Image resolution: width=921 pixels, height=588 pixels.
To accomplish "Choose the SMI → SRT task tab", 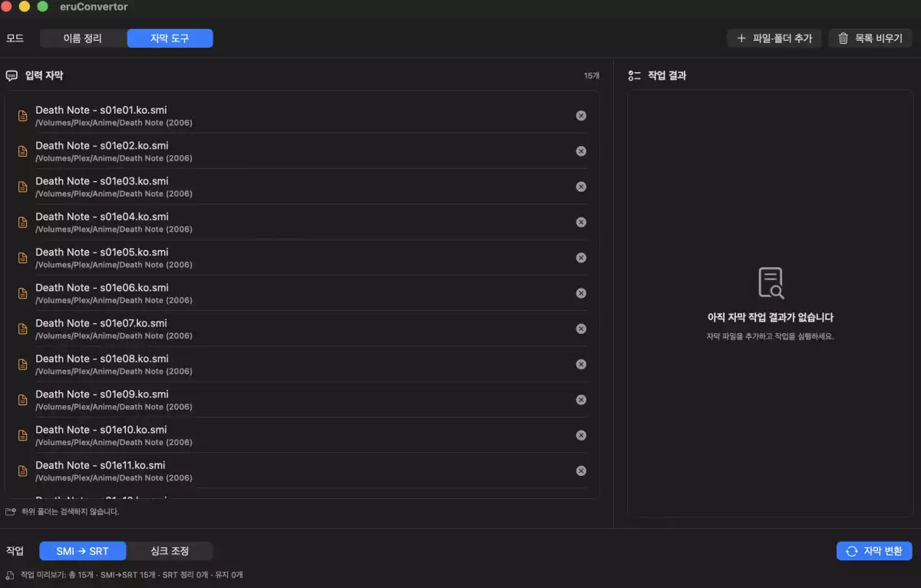I will coord(83,551).
